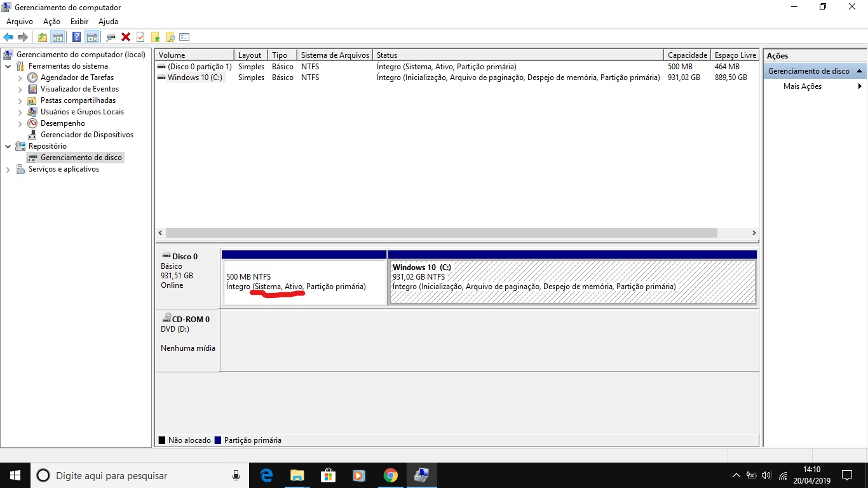Launch Google Chrome from taskbar

pyautogui.click(x=390, y=475)
